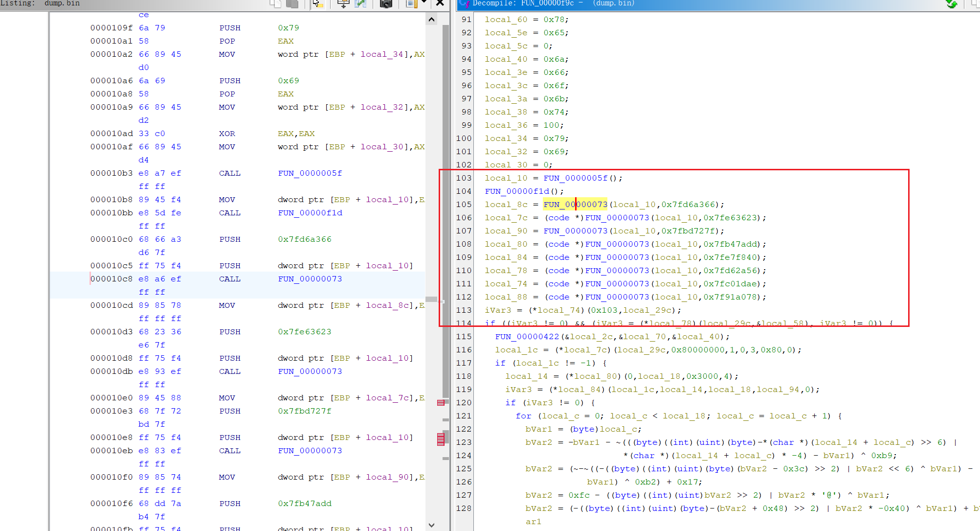This screenshot has height=531, width=980.
Task: Select value 100 on decompile line 99
Action: [x=552, y=125]
